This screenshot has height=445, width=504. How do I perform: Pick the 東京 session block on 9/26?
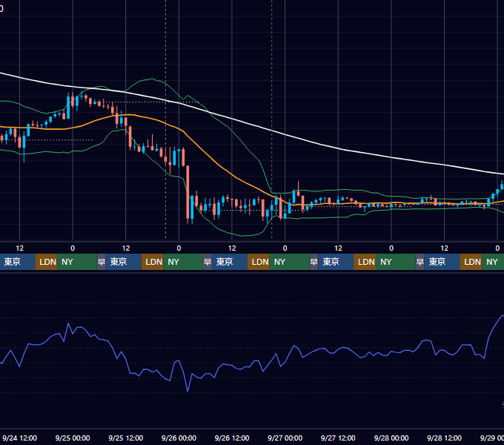click(x=230, y=262)
